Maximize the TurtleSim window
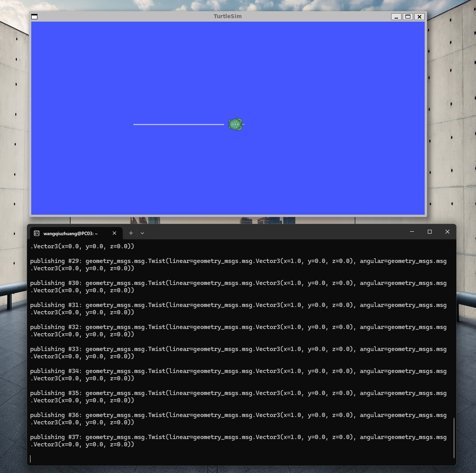 408,17
